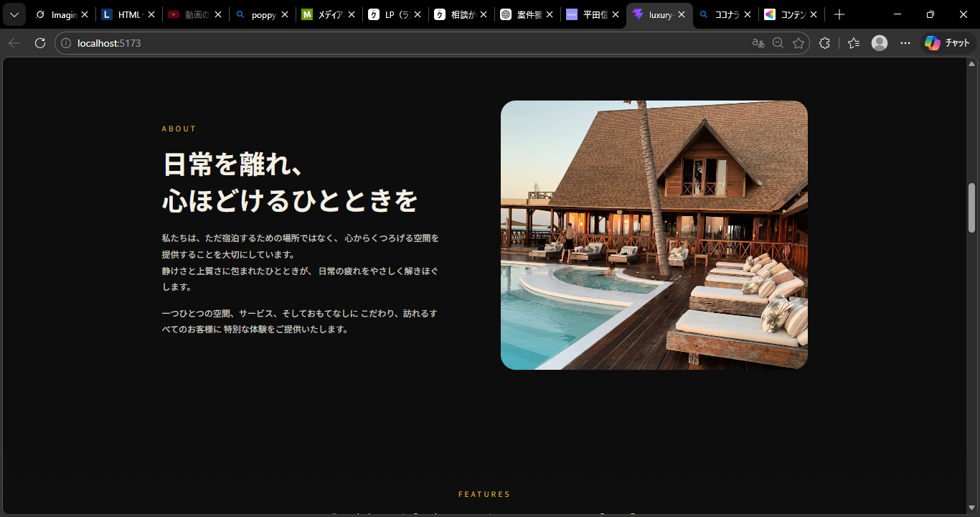Open Copilot チャット
Image resolution: width=980 pixels, height=517 pixels.
click(x=948, y=42)
